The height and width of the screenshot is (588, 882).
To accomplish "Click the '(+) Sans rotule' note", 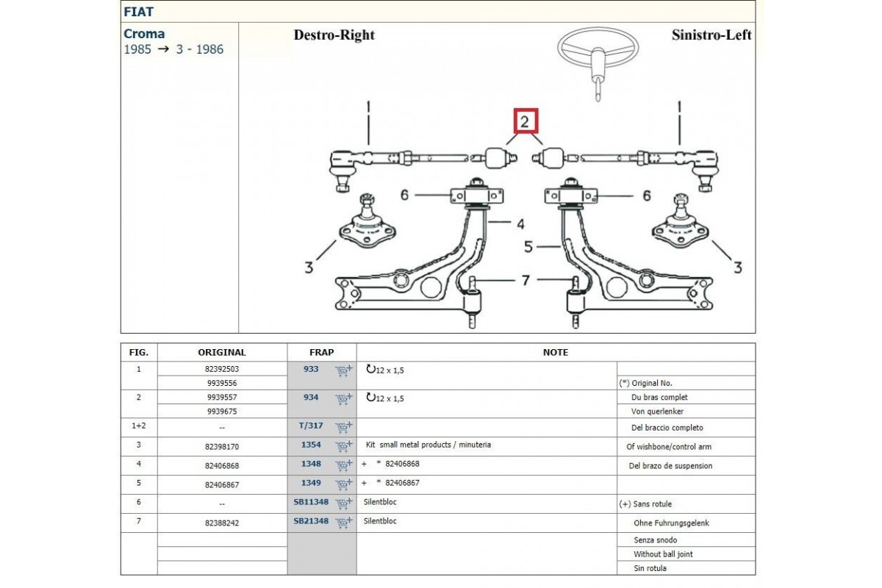I will coord(646,504).
